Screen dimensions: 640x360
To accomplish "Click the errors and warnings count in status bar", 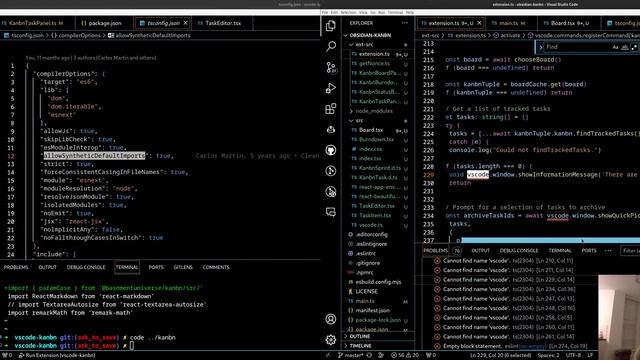I will (405, 355).
